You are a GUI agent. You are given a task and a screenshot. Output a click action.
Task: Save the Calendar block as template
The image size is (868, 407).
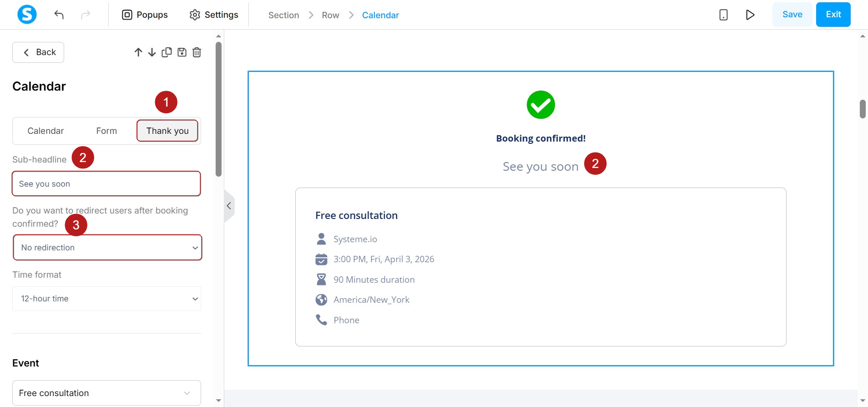coord(182,52)
